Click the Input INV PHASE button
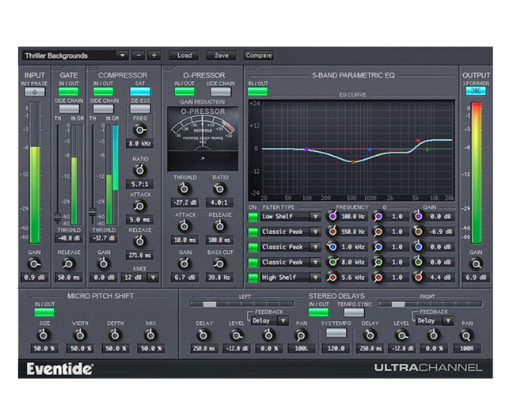 coord(34,92)
